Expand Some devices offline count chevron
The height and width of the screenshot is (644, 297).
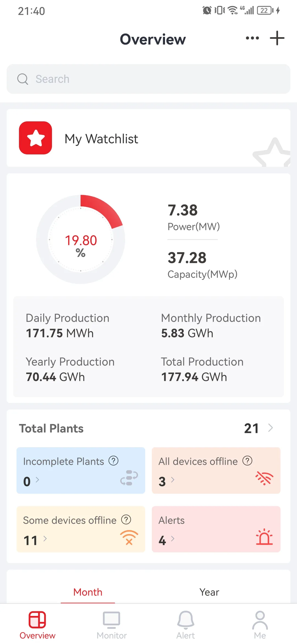45,539
